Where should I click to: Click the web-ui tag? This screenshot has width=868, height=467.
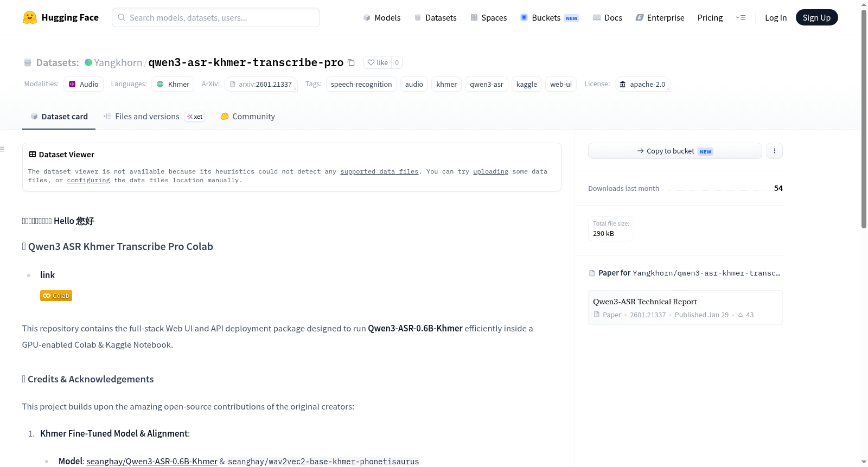(x=561, y=84)
